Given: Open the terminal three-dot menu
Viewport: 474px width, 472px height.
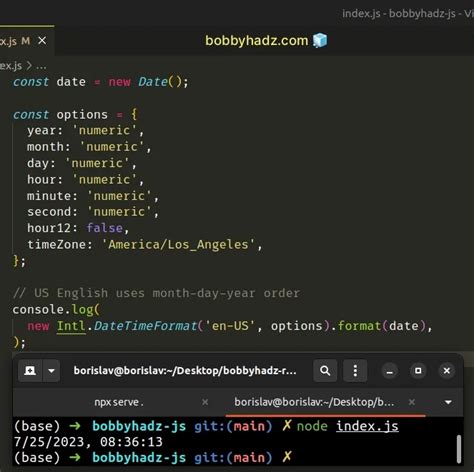Looking at the screenshot, I should 355,371.
